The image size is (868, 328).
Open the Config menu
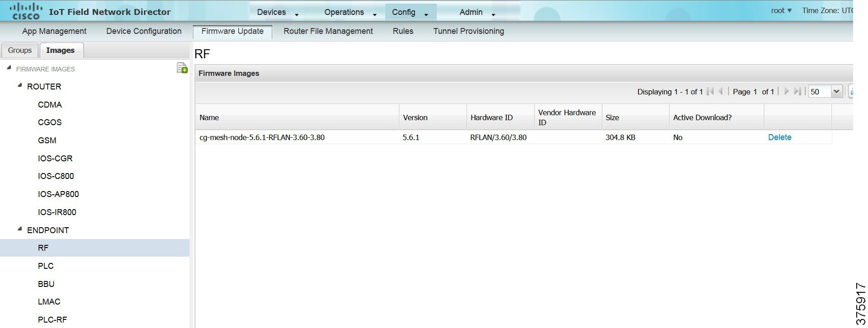(x=410, y=12)
